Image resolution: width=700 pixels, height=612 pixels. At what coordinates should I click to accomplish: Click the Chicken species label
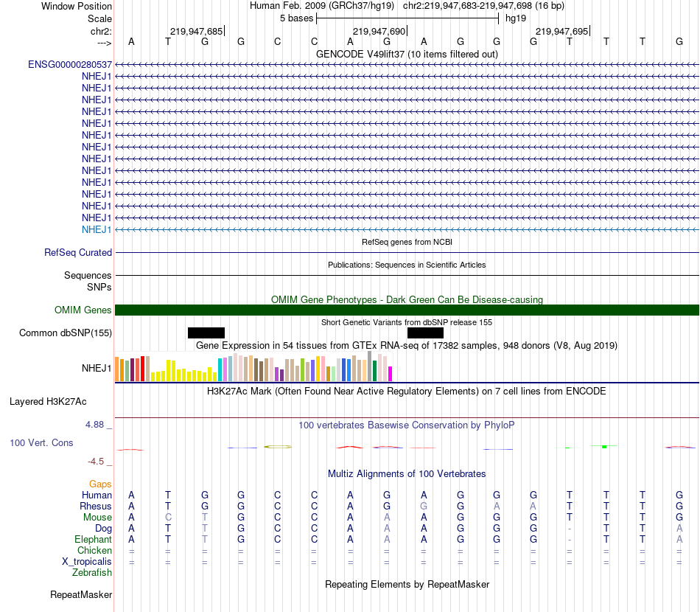click(x=94, y=550)
